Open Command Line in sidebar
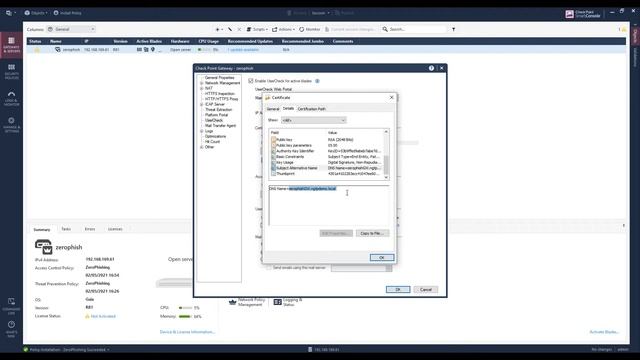 11,306
